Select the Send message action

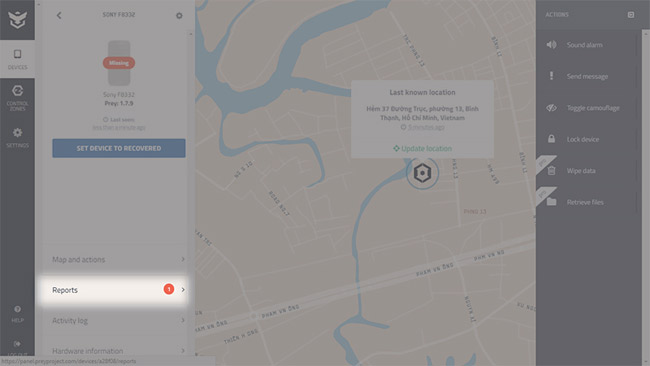[x=586, y=76]
